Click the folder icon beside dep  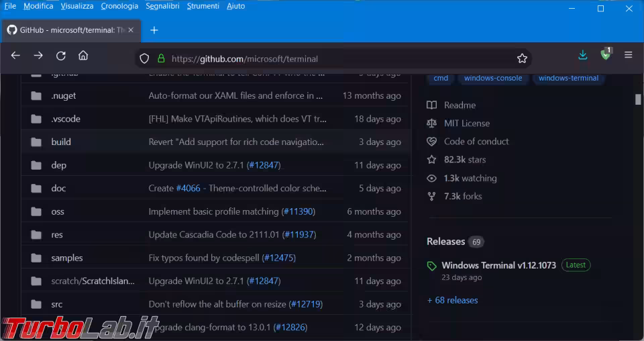pyautogui.click(x=36, y=165)
